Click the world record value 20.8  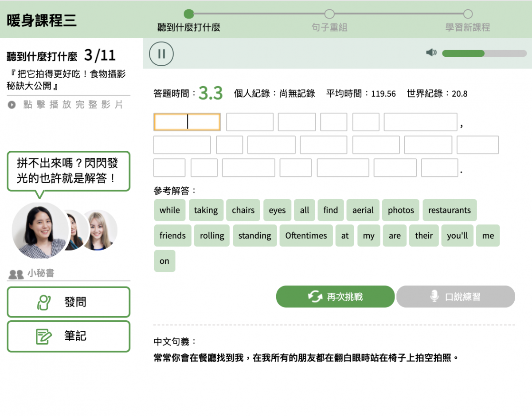459,94
